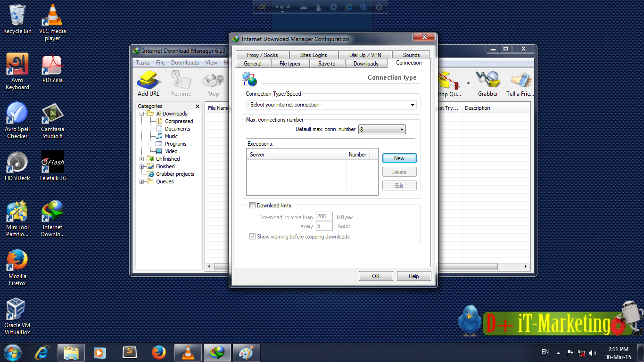The height and width of the screenshot is (362, 644).
Task: Click the Paint icon in the taskbar
Action: point(246,352)
